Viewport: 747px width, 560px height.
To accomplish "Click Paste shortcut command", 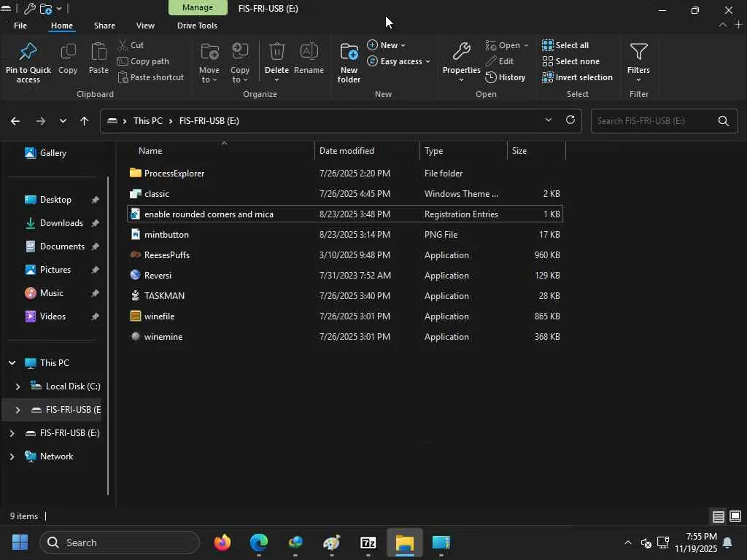I will (150, 77).
